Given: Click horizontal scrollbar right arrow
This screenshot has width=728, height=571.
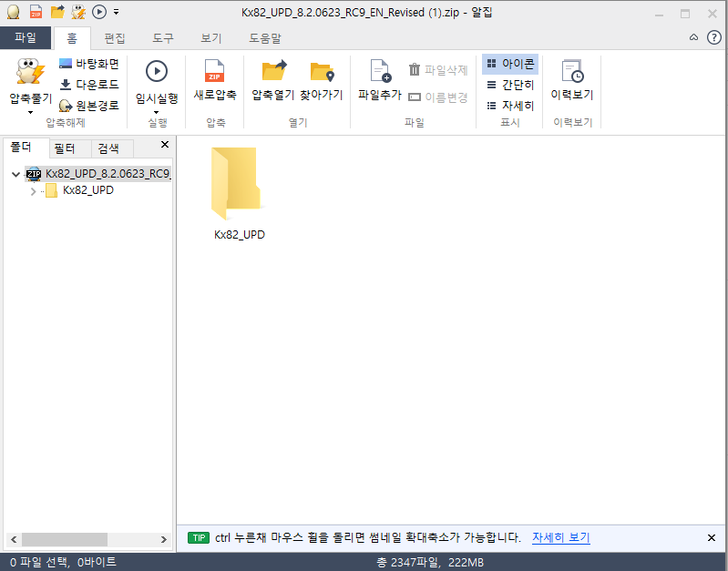Looking at the screenshot, I should tap(163, 539).
